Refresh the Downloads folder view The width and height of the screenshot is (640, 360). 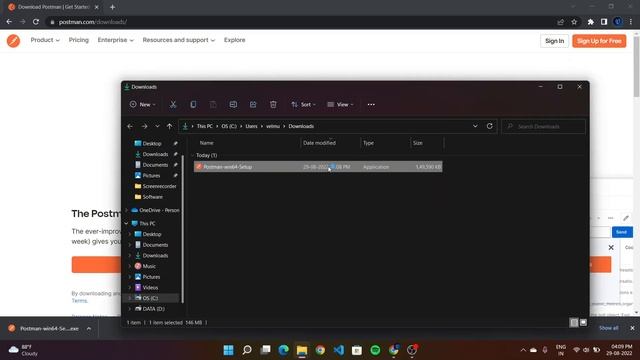click(489, 126)
